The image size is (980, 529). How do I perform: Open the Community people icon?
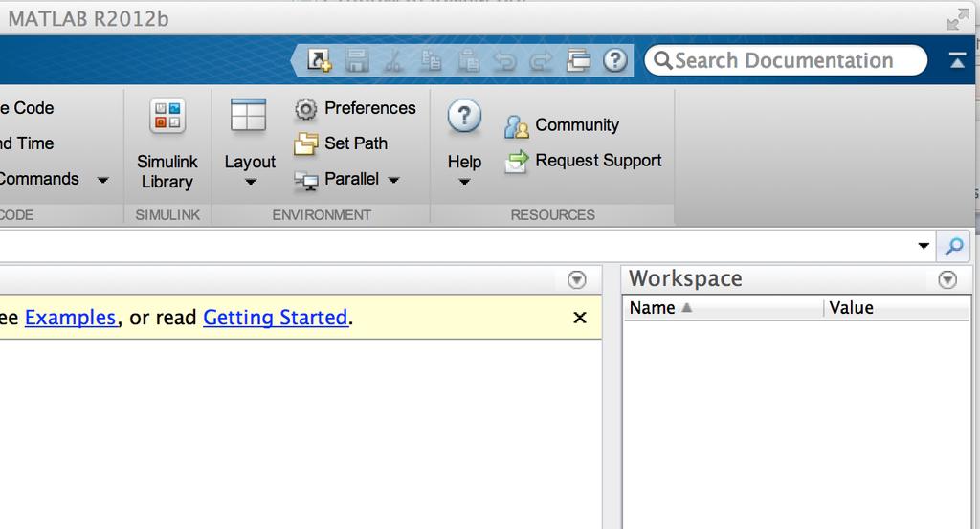516,127
